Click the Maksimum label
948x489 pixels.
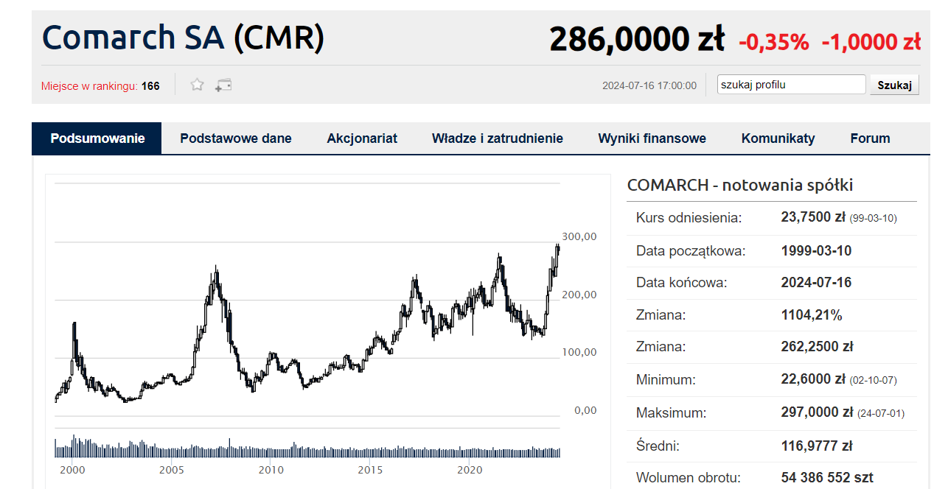click(x=670, y=413)
